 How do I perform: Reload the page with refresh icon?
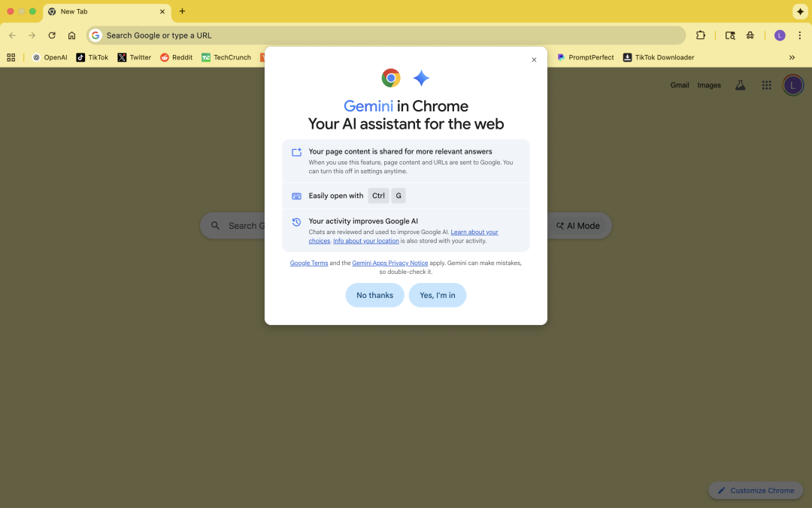click(52, 35)
